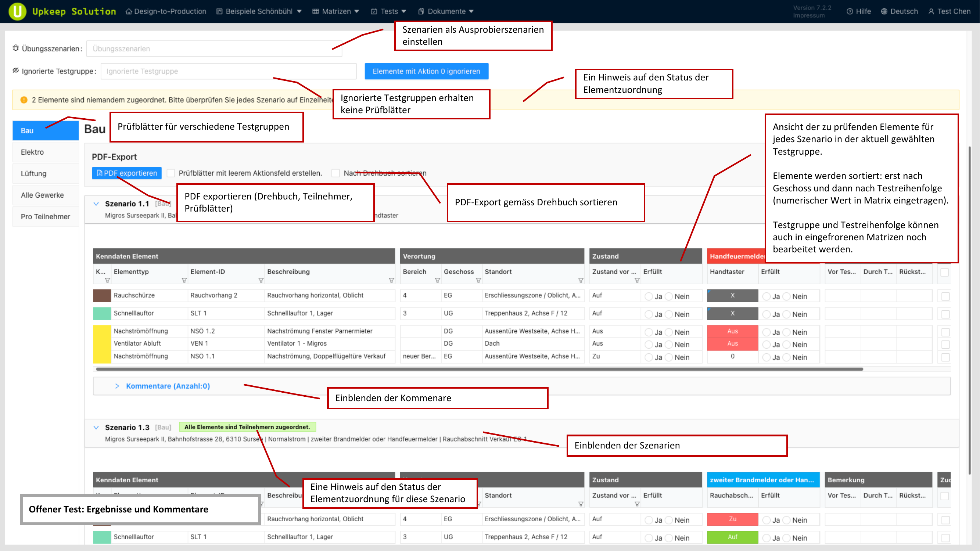Click the Hilfe question mark icon
Viewport: 980px width, 551px height.
(850, 11)
